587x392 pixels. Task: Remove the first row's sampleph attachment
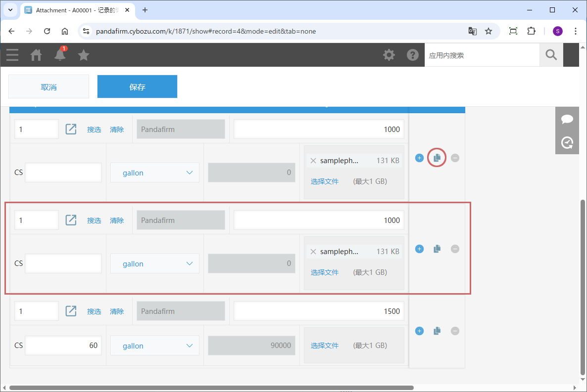click(x=313, y=161)
